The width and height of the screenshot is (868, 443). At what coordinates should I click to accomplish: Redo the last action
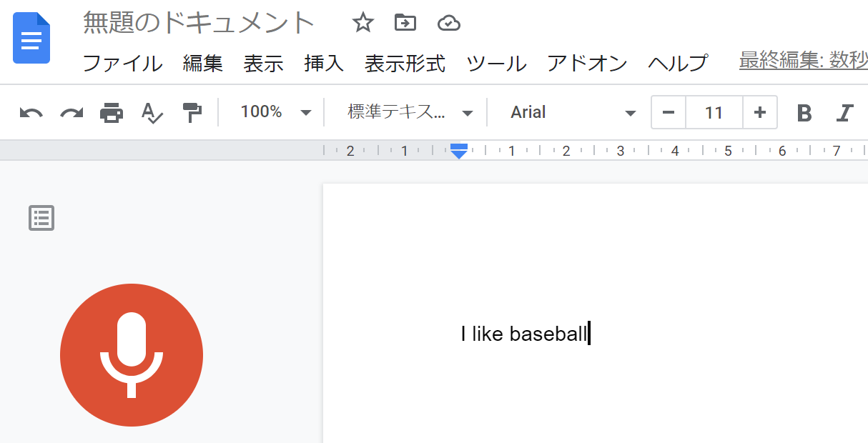click(x=71, y=113)
